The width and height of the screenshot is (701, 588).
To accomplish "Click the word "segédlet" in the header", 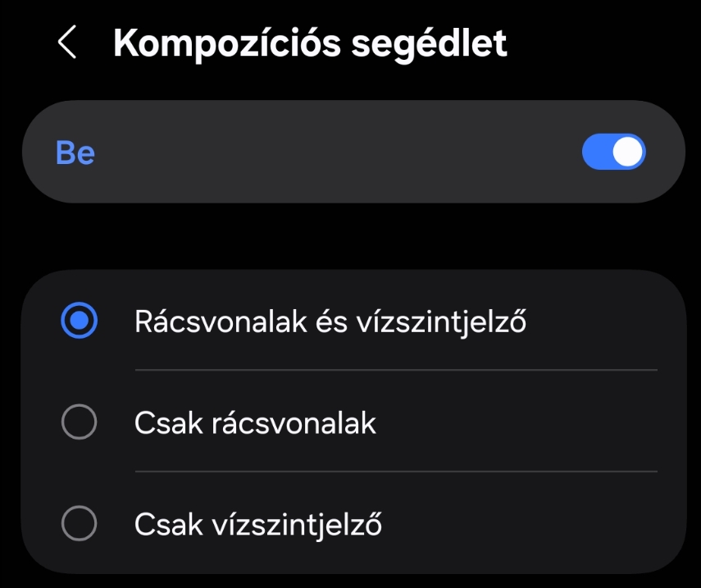I will click(x=429, y=43).
